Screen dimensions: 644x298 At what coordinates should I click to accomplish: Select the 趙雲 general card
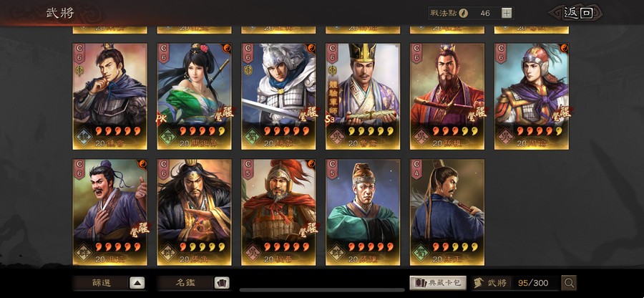278,96
